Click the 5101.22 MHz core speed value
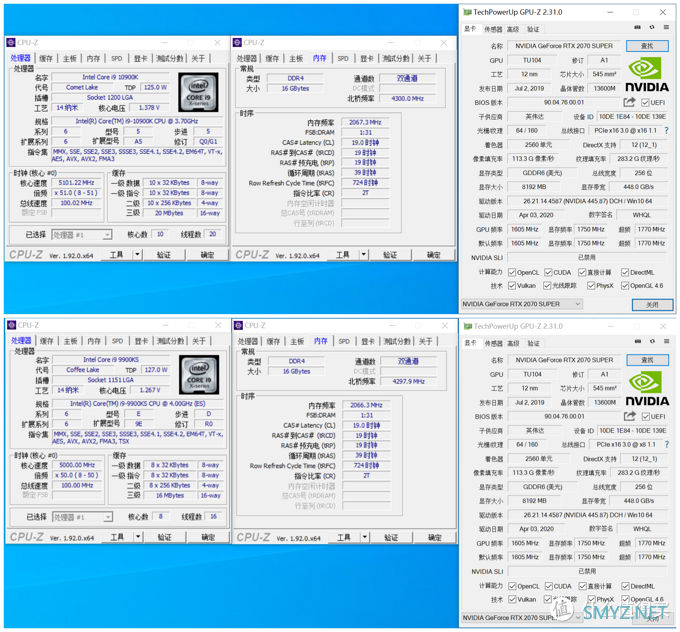Screen dimensions: 680x632 click(x=76, y=183)
